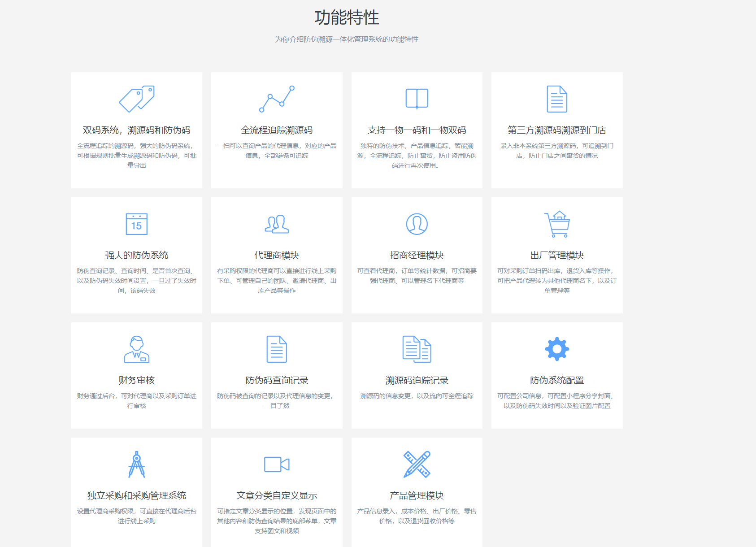Viewport: 756px width, 547px height.
Task: Open the 支持一物一码和一物双码 title
Action: tap(417, 130)
